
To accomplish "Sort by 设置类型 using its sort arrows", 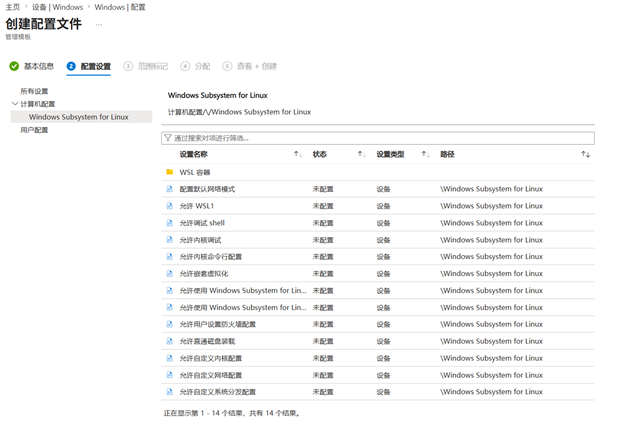I will pyautogui.click(x=425, y=154).
